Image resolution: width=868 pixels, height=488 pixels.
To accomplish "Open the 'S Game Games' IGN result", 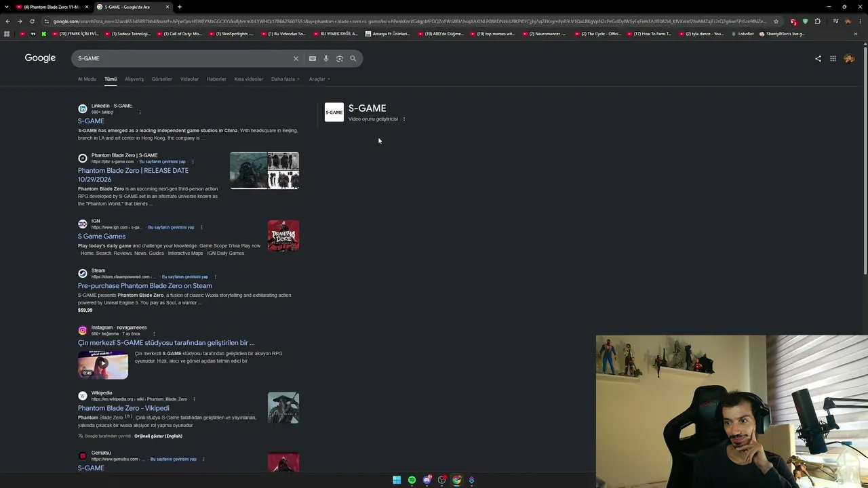I will pos(102,237).
